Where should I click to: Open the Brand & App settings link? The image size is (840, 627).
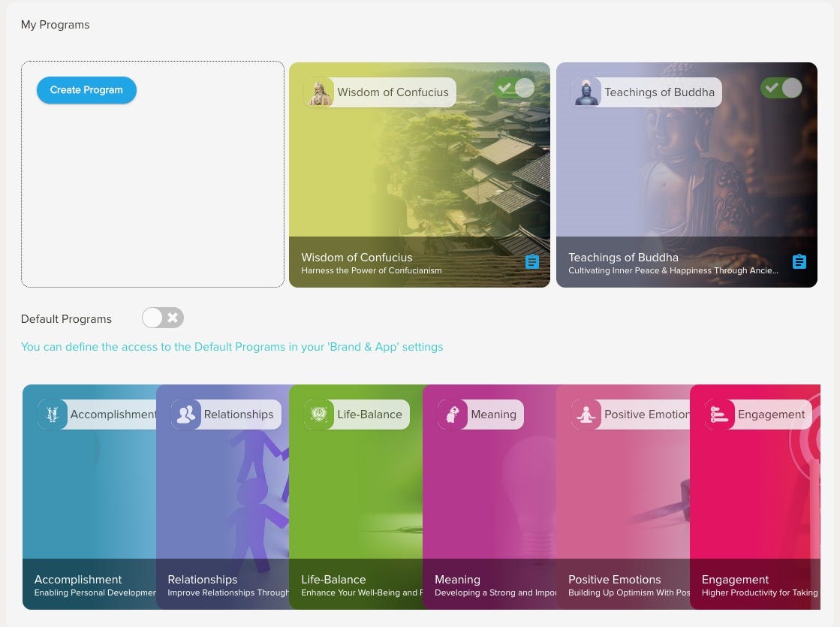232,347
